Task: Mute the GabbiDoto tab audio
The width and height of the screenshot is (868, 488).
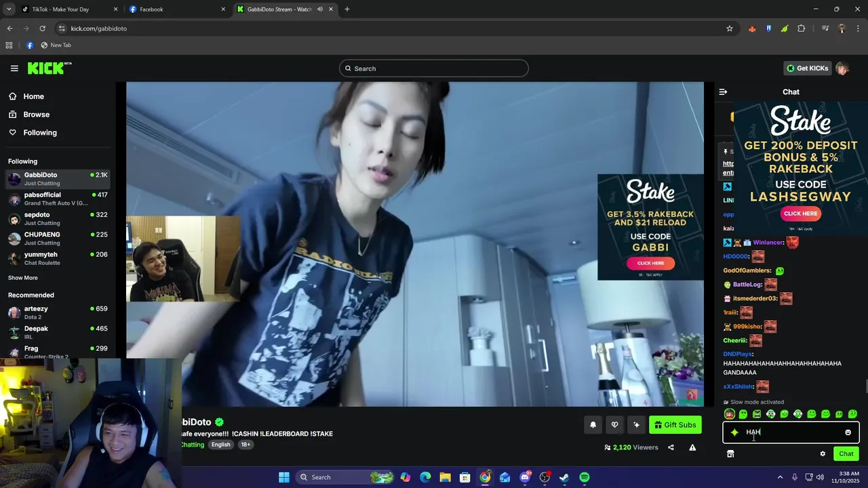Action: pos(320,9)
